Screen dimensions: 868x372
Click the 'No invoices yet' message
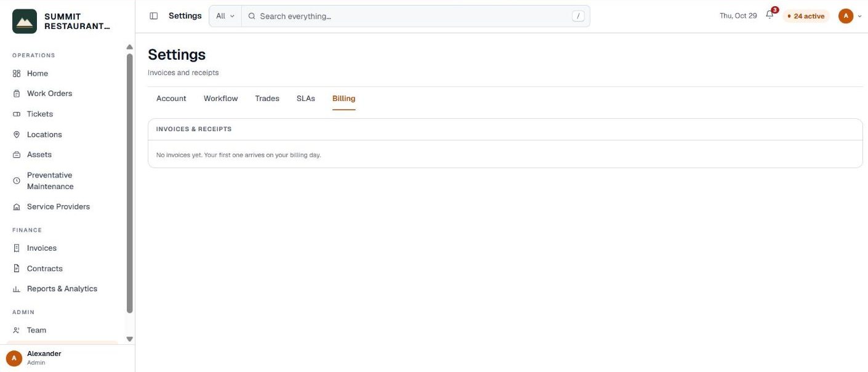(238, 155)
